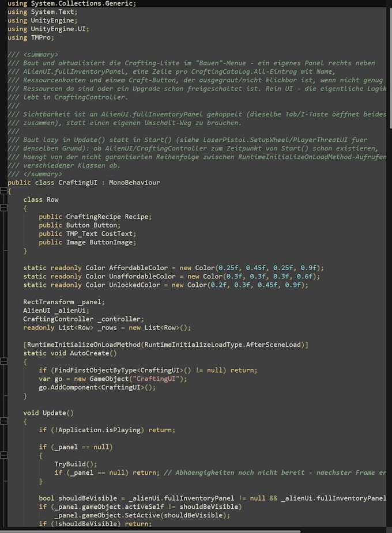Click the 'using UnityEngine;' line
Image resolution: width=392 pixels, height=533 pixels.
tap(43, 20)
